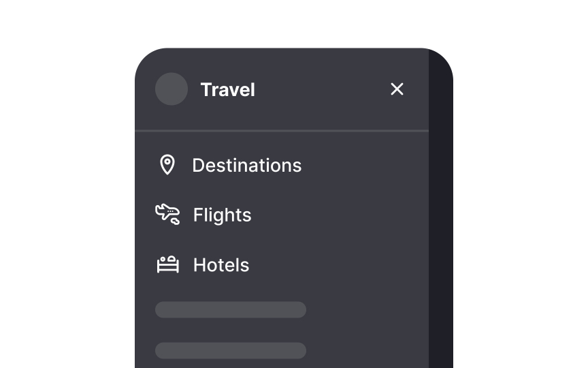The width and height of the screenshot is (588, 368).
Task: Click the Travel header title
Action: coord(227,90)
